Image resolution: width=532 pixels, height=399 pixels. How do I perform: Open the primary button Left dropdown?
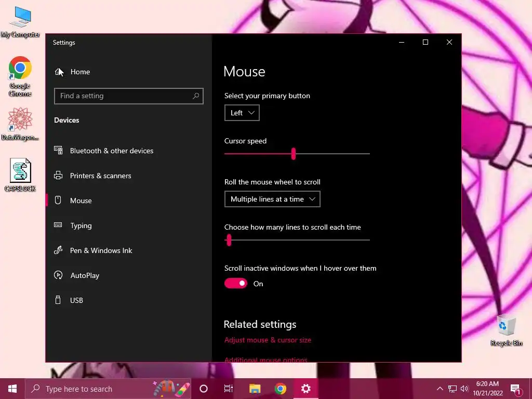[x=242, y=113]
